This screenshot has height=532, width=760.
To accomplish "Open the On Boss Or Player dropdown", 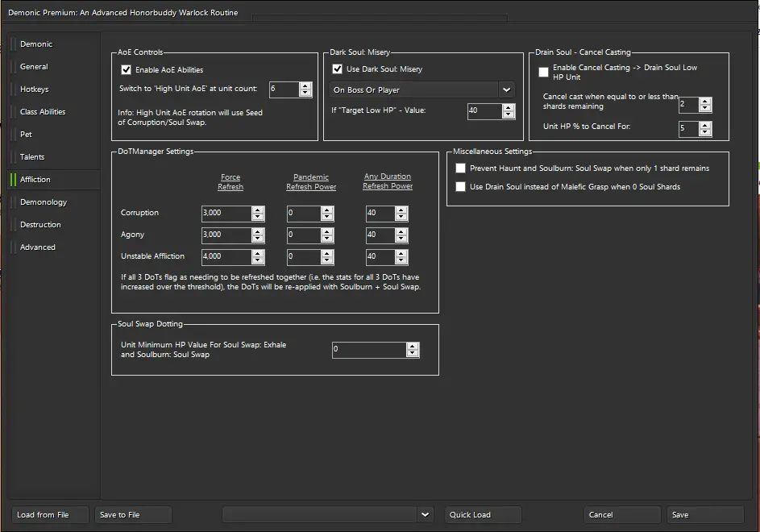I will point(422,89).
